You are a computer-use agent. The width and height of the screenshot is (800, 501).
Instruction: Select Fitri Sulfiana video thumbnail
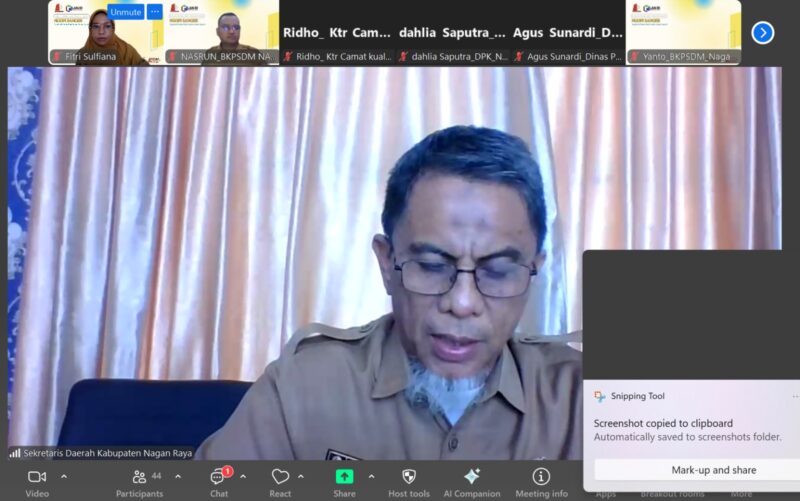click(106, 33)
